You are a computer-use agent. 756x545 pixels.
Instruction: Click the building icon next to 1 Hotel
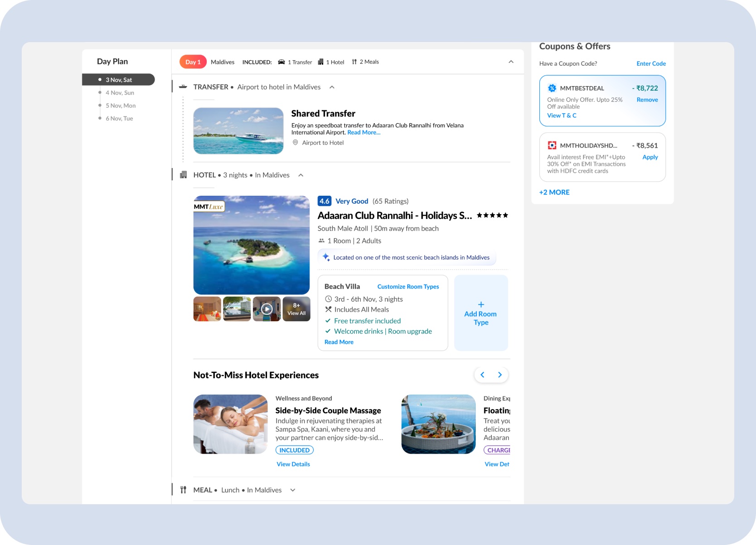coord(320,62)
